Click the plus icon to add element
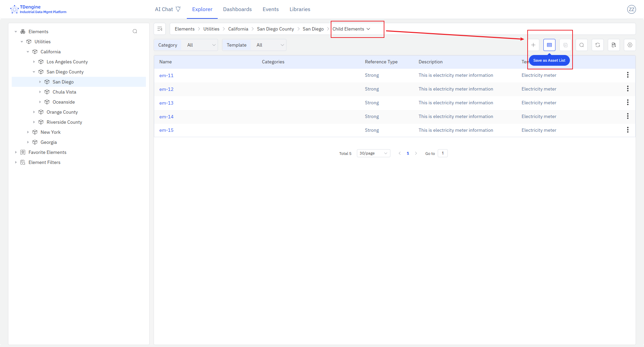The image size is (644, 347). pyautogui.click(x=533, y=45)
